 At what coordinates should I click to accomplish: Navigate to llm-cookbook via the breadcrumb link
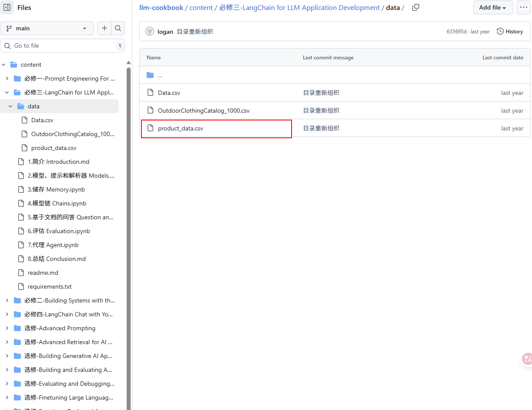(x=161, y=7)
